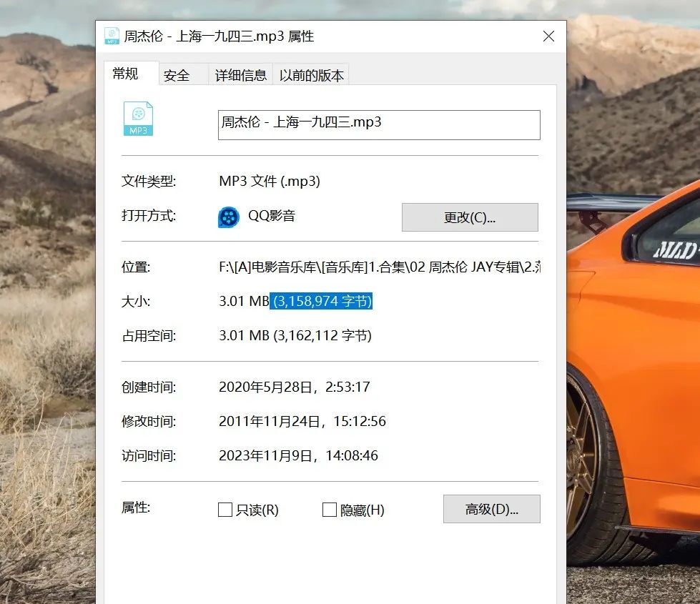Viewport: 700px width, 604px height.
Task: Click the file name input field
Action: point(379,124)
